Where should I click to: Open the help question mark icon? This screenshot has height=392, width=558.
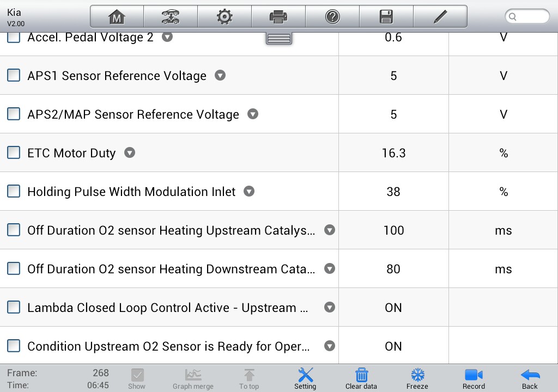click(332, 17)
